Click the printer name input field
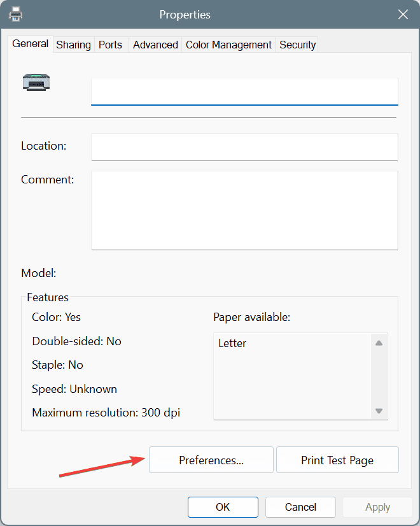The height and width of the screenshot is (526, 420). pos(244,92)
